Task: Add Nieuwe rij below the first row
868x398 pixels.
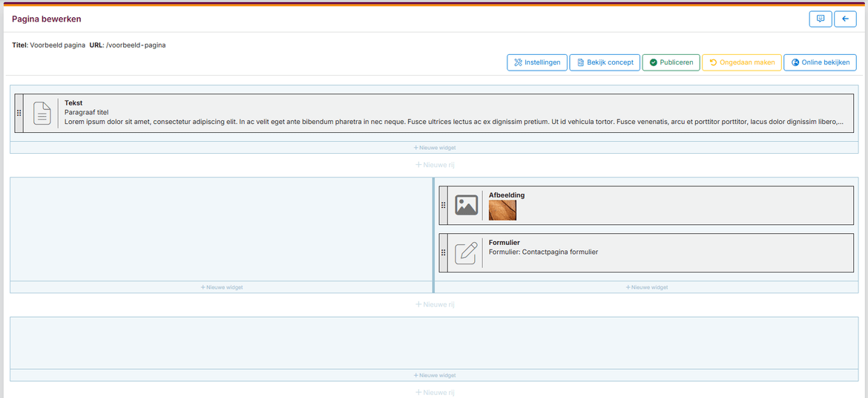Action: coord(434,165)
